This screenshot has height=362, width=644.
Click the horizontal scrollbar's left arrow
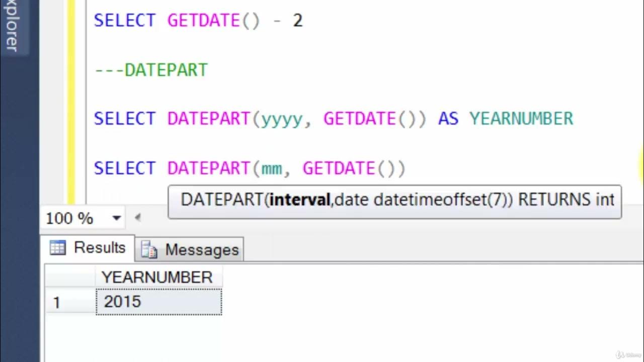tap(137, 218)
